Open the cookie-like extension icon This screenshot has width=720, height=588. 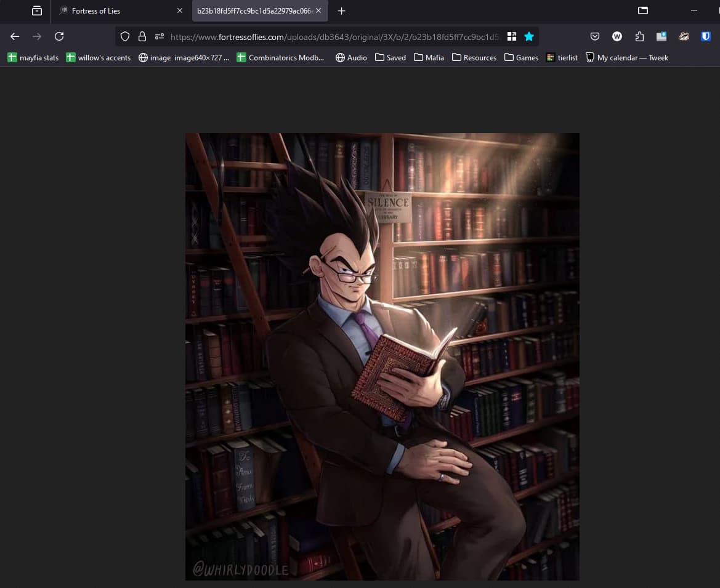[x=684, y=37]
